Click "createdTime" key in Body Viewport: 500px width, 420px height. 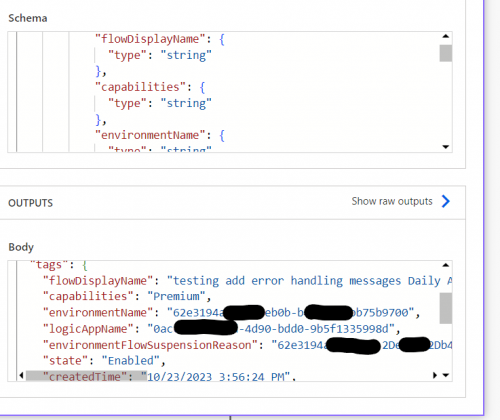(x=85, y=377)
